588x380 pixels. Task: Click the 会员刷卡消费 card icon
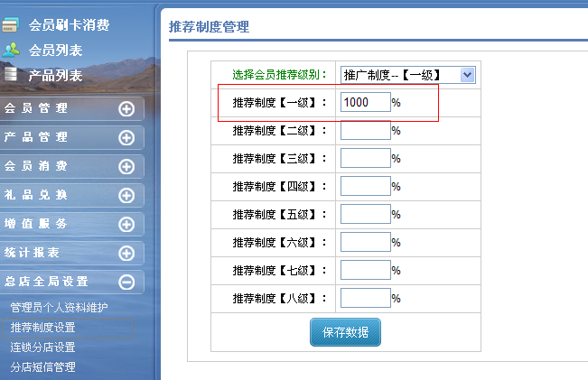[12, 24]
